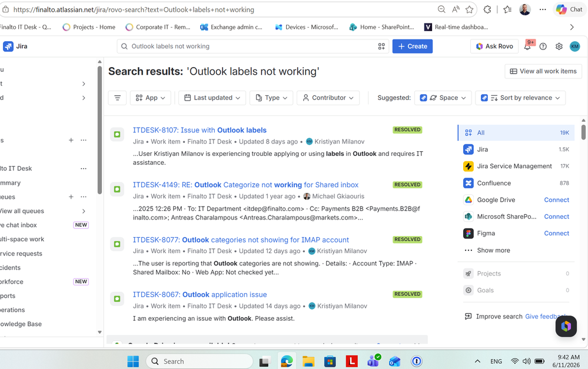The image size is (588, 369).
Task: Open Microsoft Teams from the taskbar
Action: 373,361
